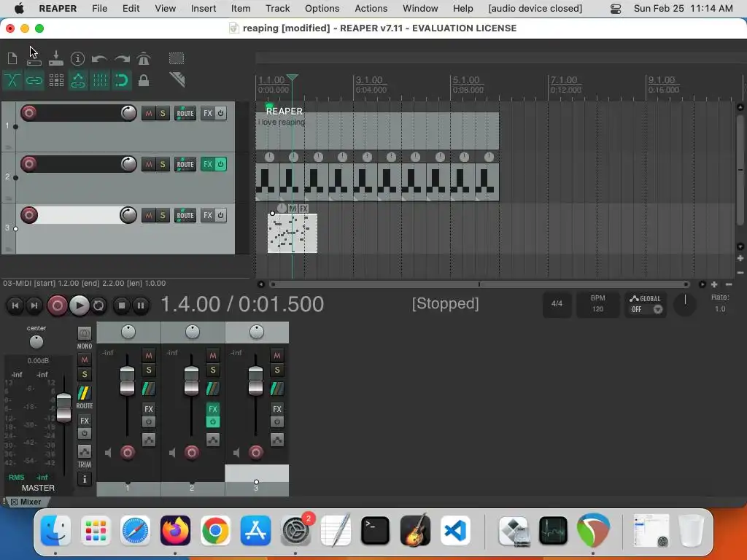Click the striped triangle toolbar icon
The width and height of the screenshot is (747, 560).
click(x=177, y=79)
